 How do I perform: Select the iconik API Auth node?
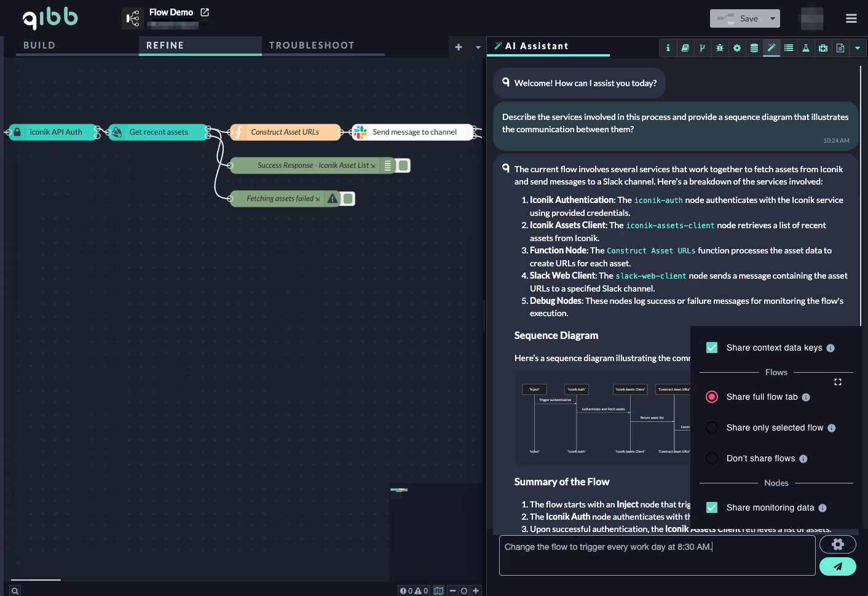(x=53, y=132)
